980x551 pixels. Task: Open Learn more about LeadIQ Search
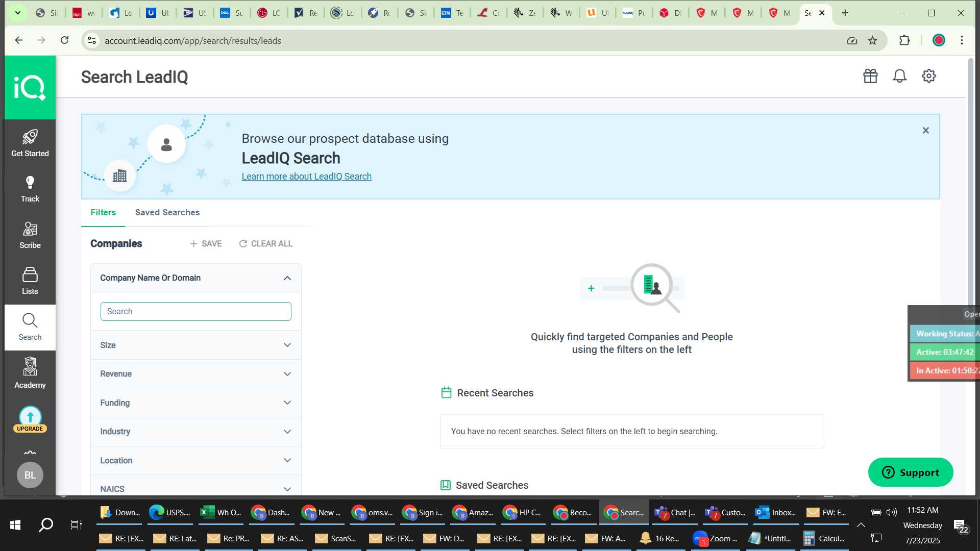(306, 177)
